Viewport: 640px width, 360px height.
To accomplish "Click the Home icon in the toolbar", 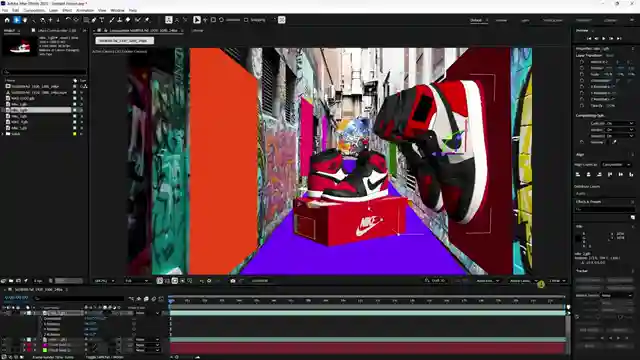I will click(x=7, y=20).
